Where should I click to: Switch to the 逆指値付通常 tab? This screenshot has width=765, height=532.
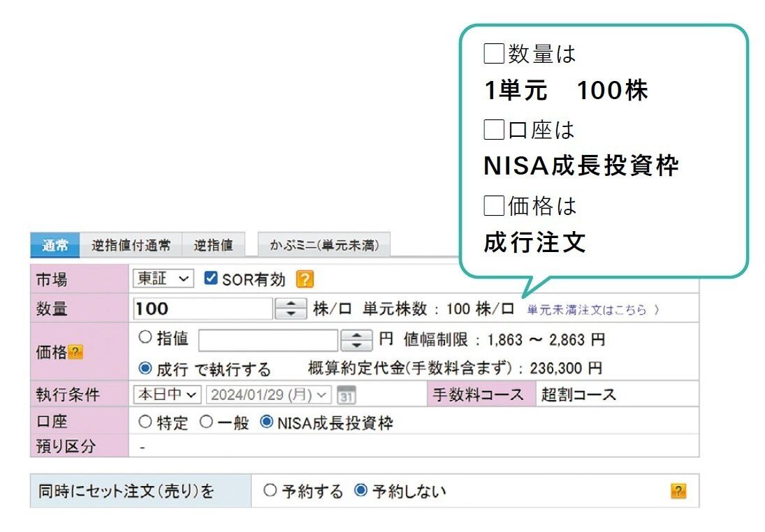[131, 245]
